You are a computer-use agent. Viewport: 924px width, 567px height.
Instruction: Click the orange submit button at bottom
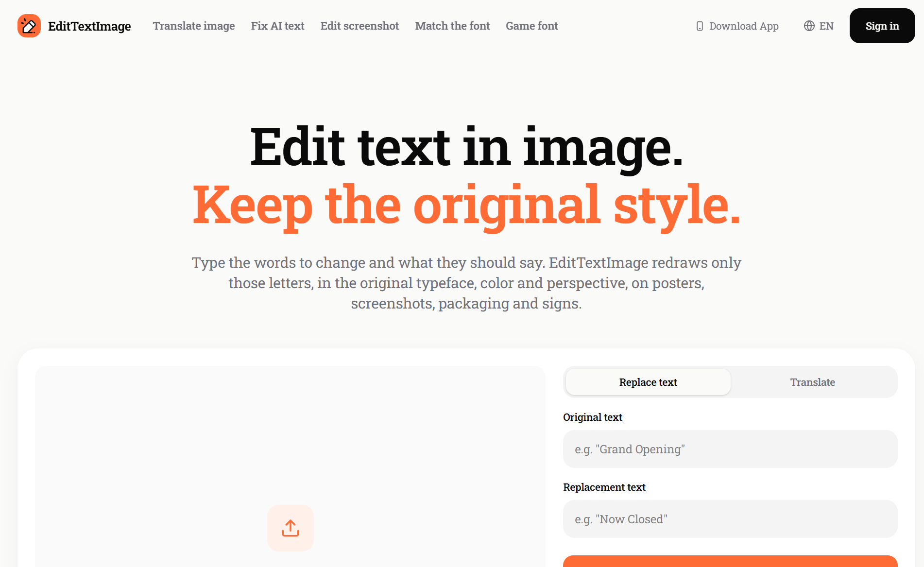pyautogui.click(x=730, y=561)
